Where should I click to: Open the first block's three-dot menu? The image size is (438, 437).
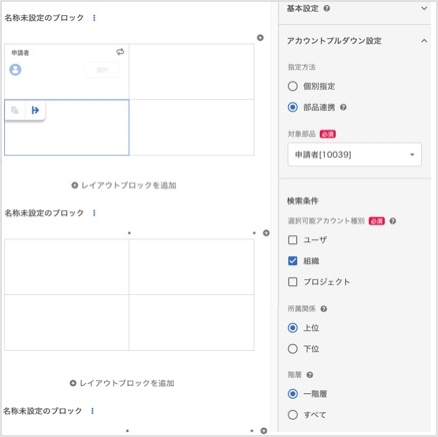[94, 18]
